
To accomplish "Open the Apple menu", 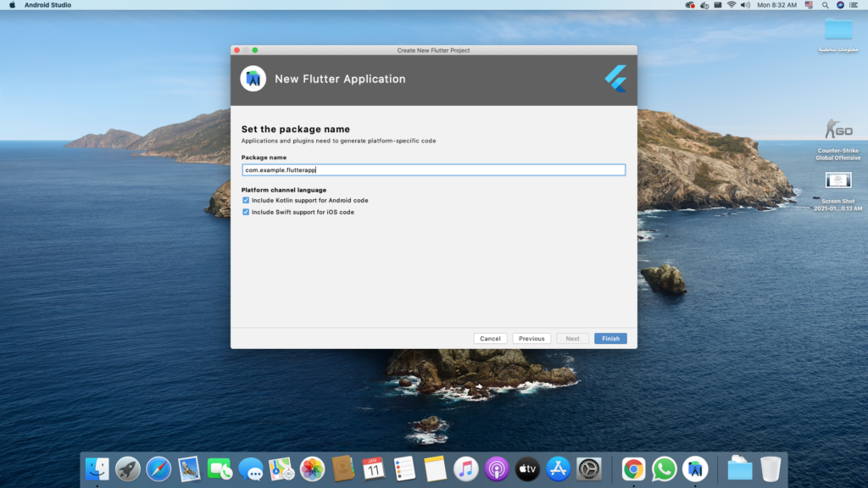I will 12,5.
